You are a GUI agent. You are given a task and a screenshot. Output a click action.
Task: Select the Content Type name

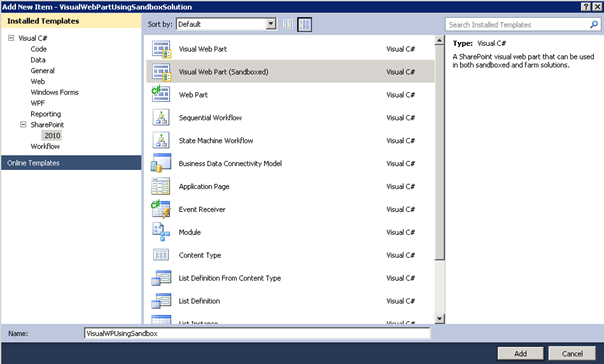(x=200, y=255)
